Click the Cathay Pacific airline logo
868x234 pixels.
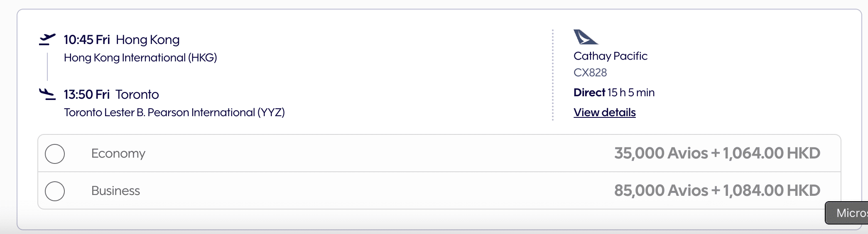585,37
